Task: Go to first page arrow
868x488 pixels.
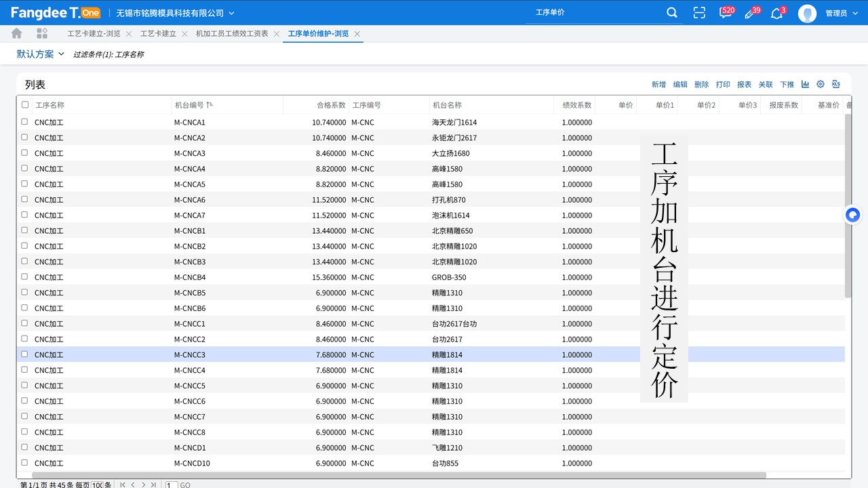Action: pos(122,485)
